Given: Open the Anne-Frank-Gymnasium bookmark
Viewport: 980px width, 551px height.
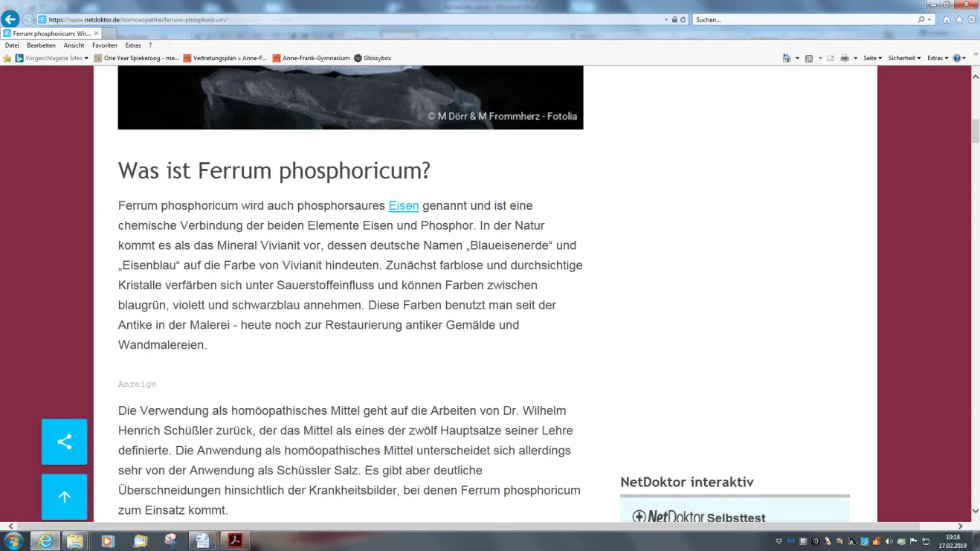Looking at the screenshot, I should 311,58.
